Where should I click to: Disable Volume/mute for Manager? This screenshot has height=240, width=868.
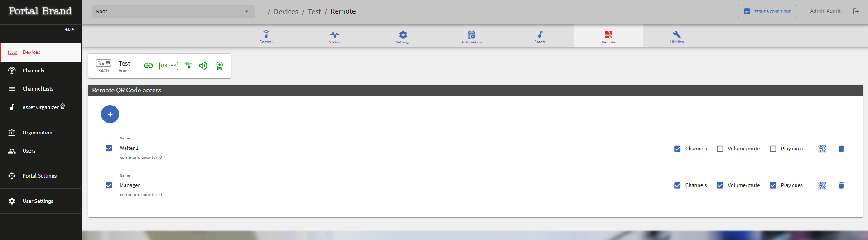720,185
